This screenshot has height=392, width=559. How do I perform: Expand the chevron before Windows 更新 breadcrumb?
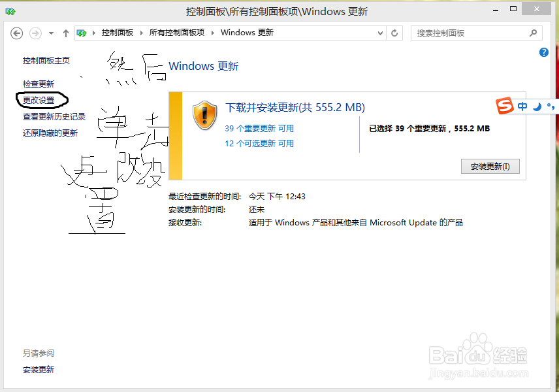pos(213,33)
